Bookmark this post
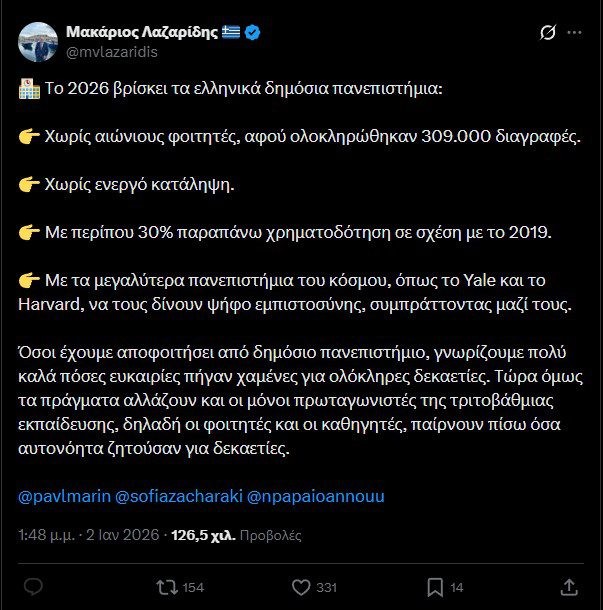 435,586
